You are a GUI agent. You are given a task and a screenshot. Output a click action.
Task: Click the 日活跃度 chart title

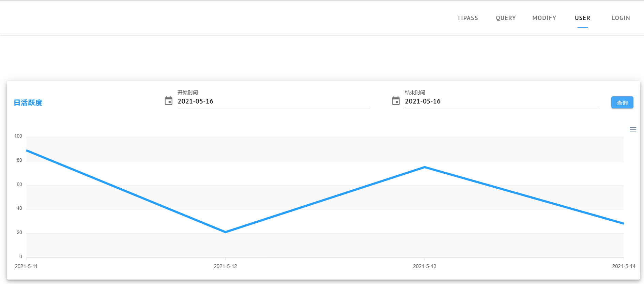28,102
